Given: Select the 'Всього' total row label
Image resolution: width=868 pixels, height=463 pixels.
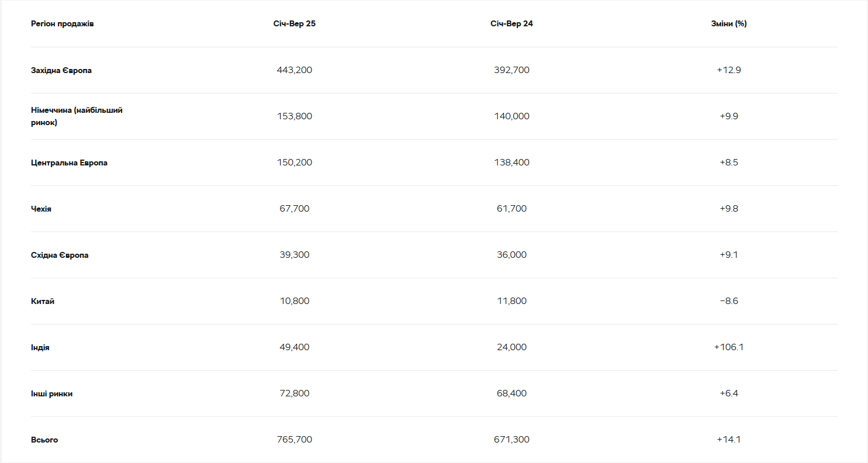Looking at the screenshot, I should click(x=44, y=440).
